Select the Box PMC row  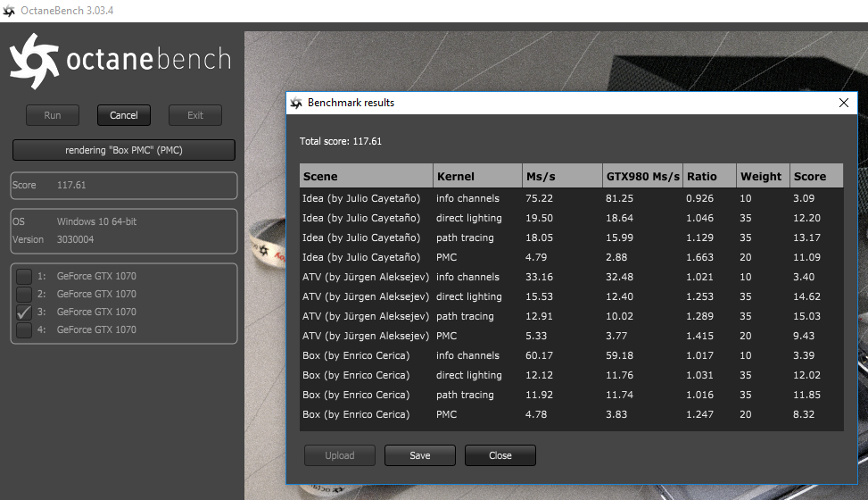coord(572,415)
